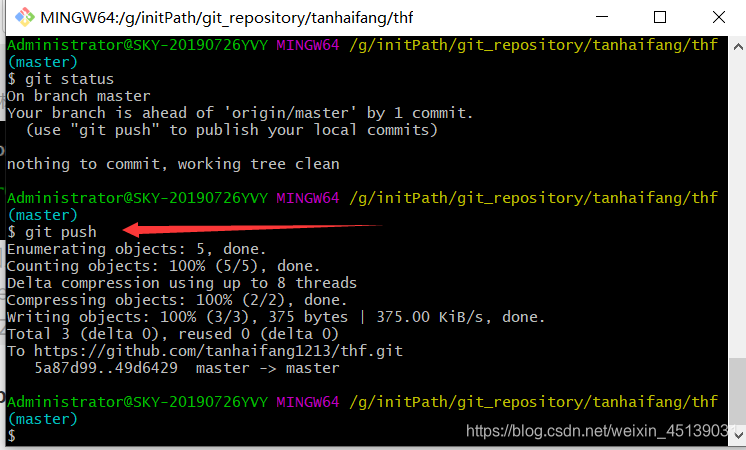The image size is (746, 450).
Task: Click the 'Counting objects: 100% (5/5)' line
Action: 163,266
